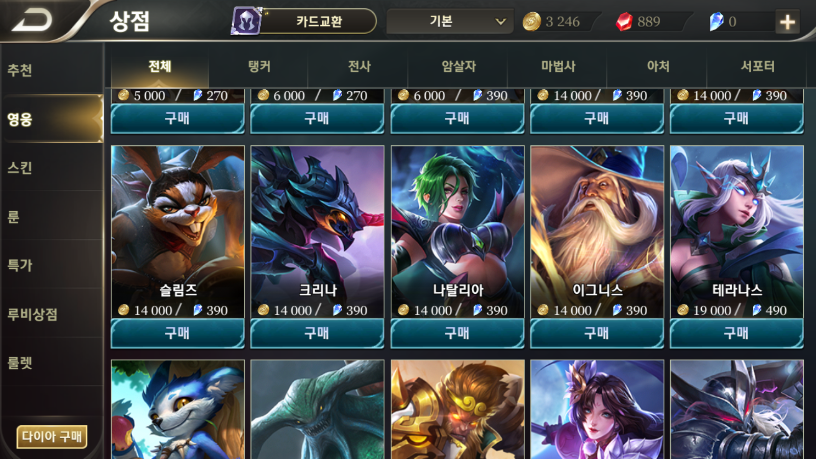Open the 기본 sort dropdown
The width and height of the screenshot is (816, 459).
coord(450,21)
